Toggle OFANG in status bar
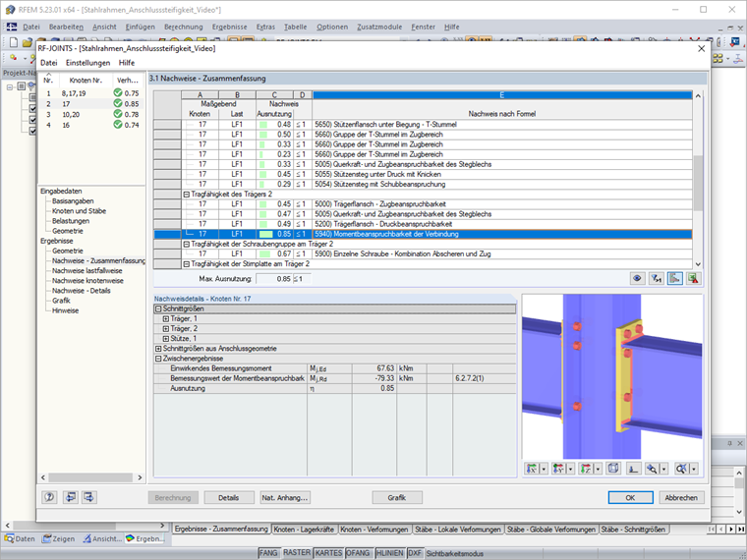 358,553
